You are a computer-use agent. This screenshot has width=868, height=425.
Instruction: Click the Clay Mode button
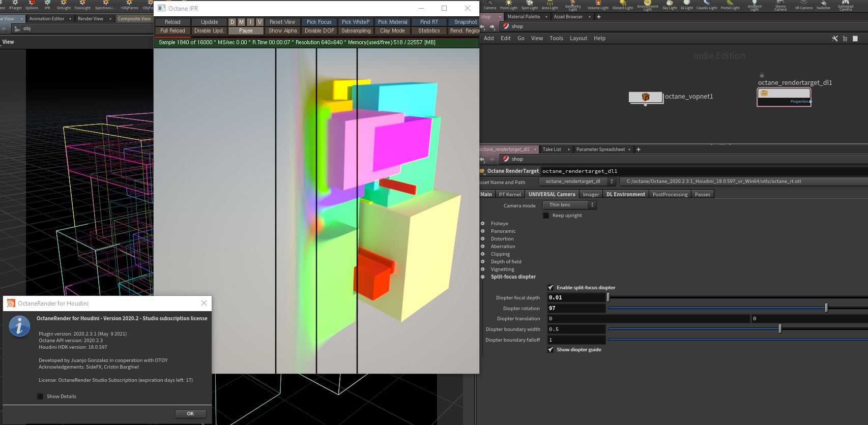(392, 31)
